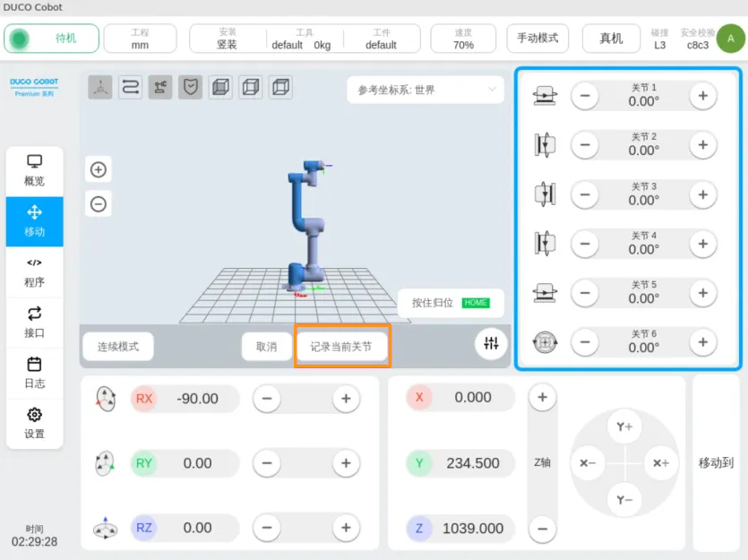Click the 关节 6 flange icon
Screen dimensions: 748x560
click(545, 342)
